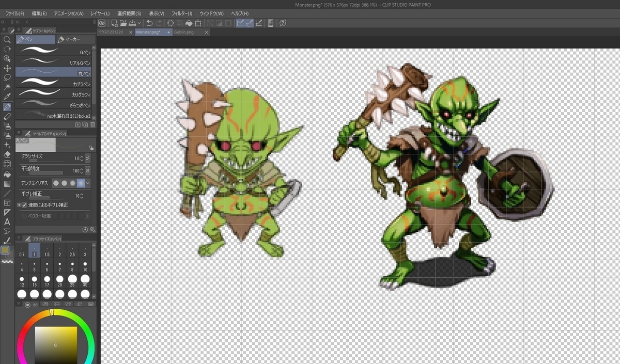Switch to the Goblin.png tab
This screenshot has width=620, height=364.
[x=183, y=32]
